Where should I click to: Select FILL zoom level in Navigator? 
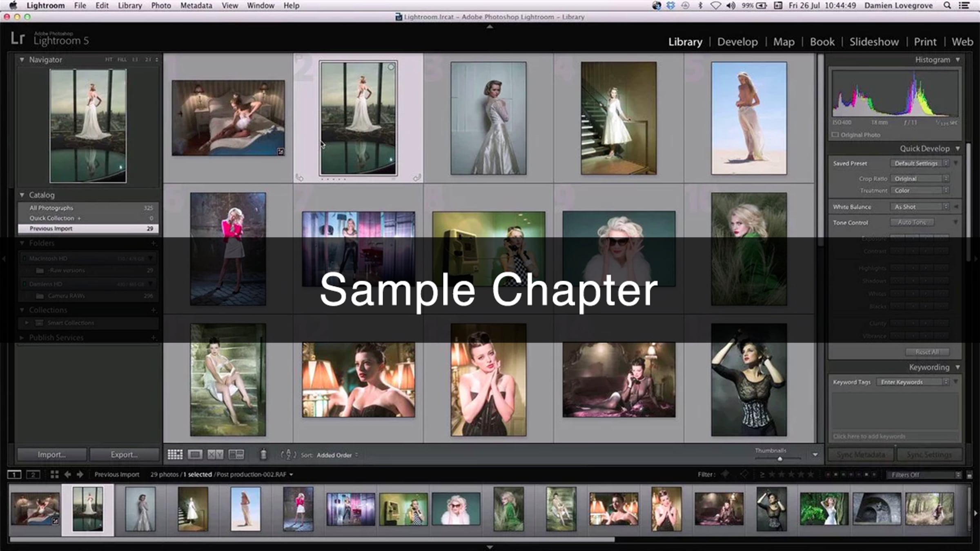pyautogui.click(x=122, y=60)
